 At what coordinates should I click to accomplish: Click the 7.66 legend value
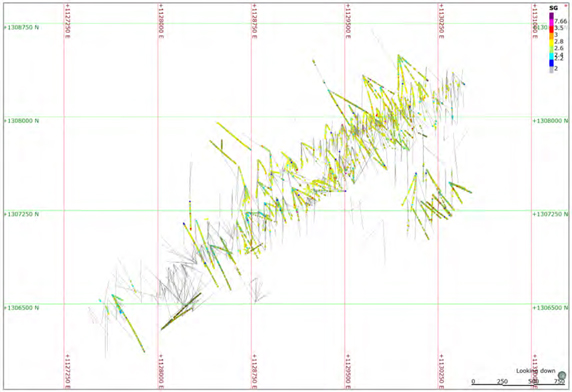pos(561,22)
